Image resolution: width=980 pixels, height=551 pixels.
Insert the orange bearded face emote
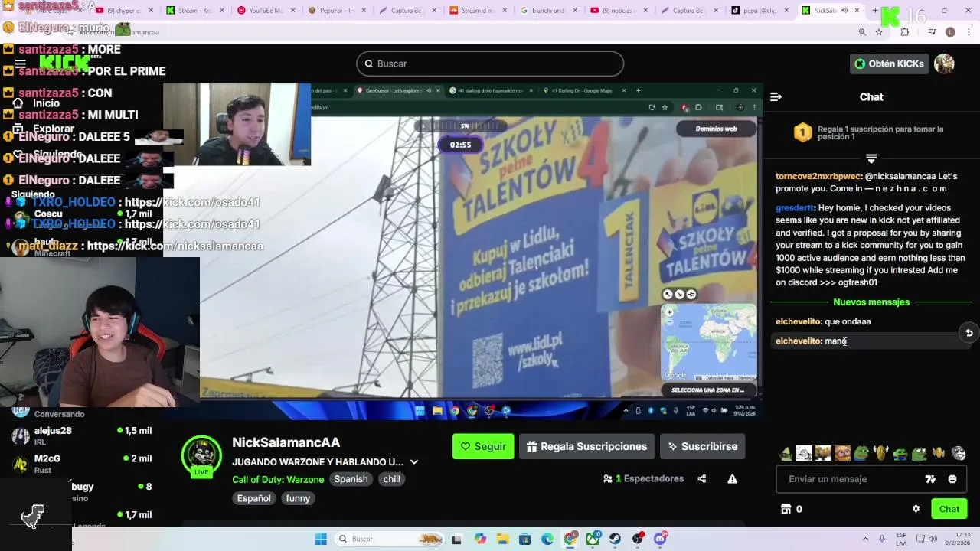point(842,453)
